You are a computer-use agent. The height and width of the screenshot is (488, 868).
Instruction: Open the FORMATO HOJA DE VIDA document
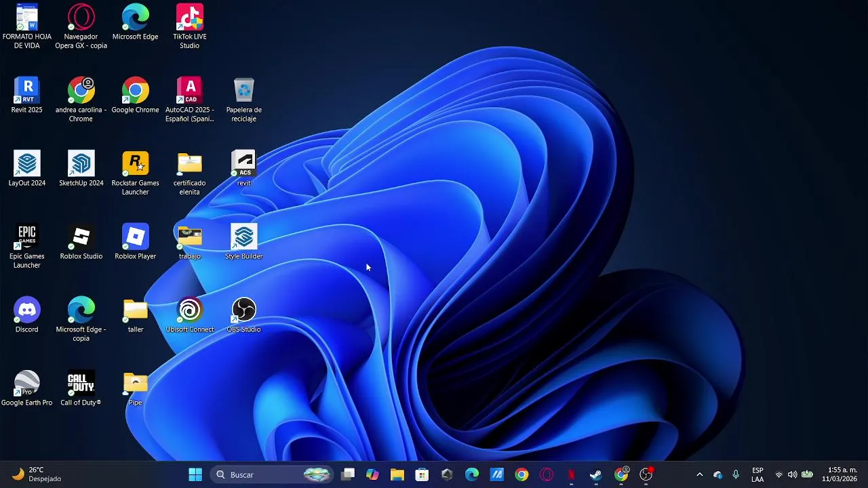tap(27, 27)
